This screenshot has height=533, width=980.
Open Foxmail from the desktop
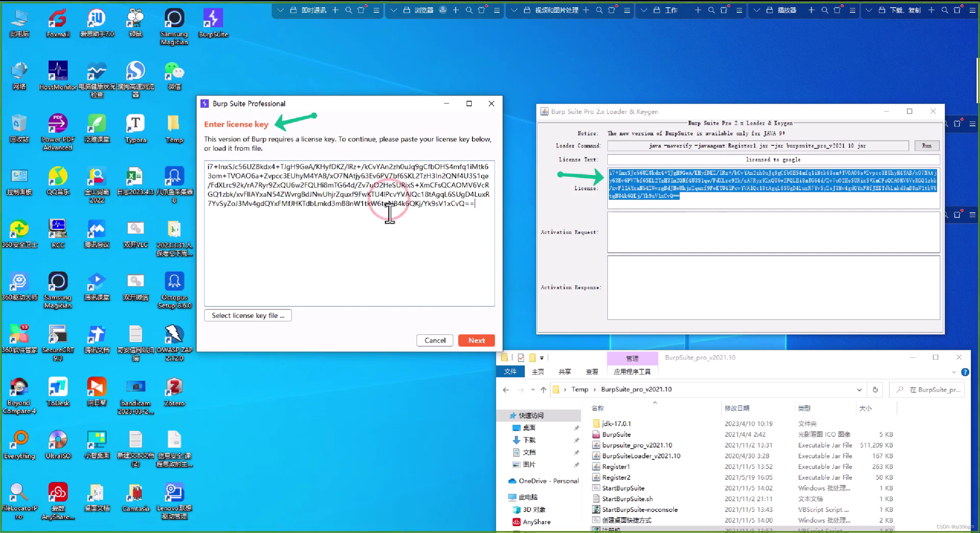[58, 17]
